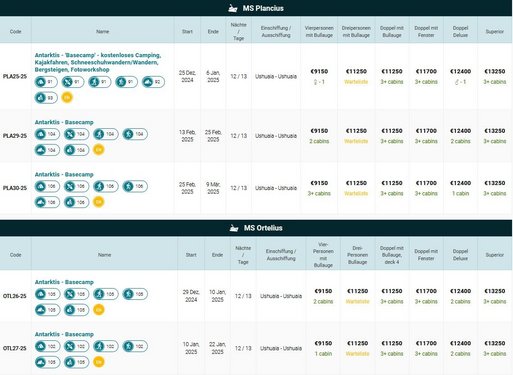Click '2 cabins' under €9150 in OTL26-25 row

tap(323, 302)
